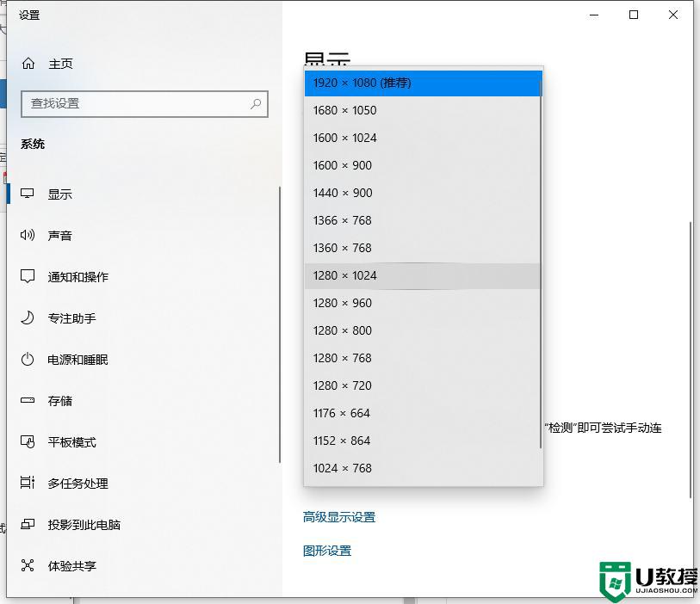700x604 pixels.
Task: Open the 图形设置 link
Action: (327, 551)
